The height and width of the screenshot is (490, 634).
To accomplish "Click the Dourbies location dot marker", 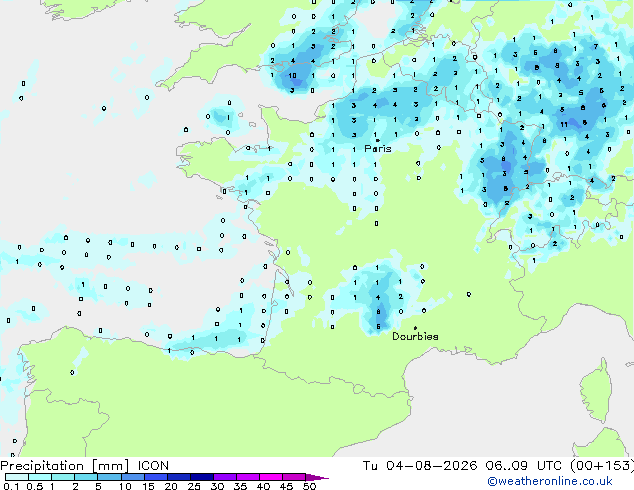I will coord(415,328).
